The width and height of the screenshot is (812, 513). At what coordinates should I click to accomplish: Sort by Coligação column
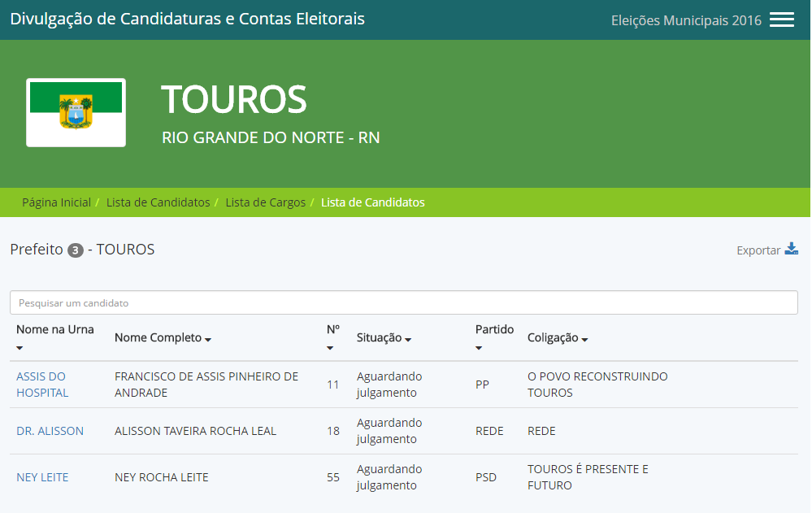(558, 337)
